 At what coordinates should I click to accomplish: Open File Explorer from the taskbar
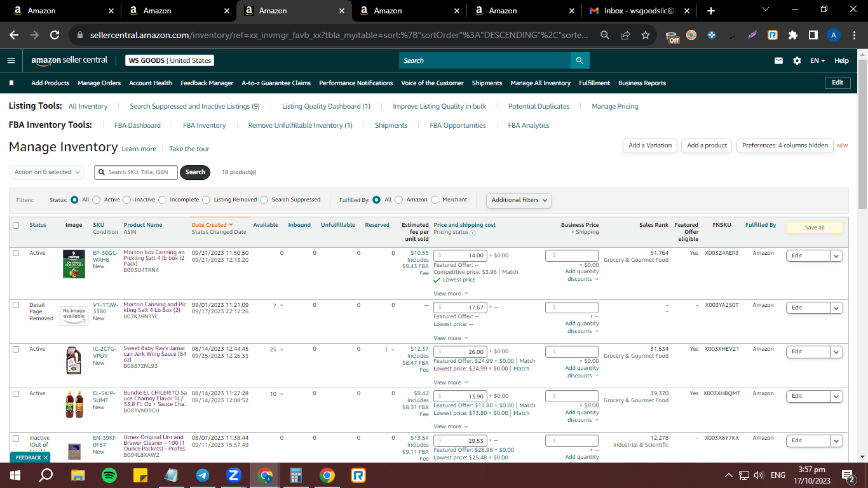coord(78,475)
